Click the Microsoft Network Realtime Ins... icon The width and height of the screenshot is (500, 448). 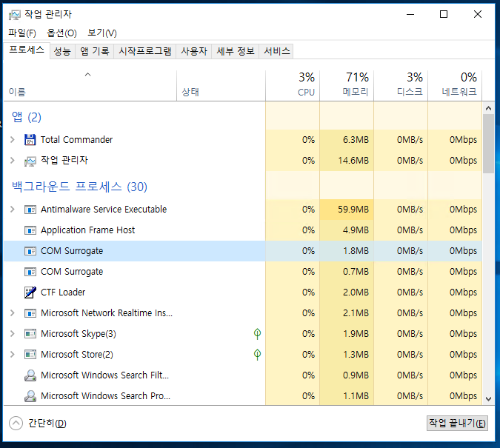point(30,313)
